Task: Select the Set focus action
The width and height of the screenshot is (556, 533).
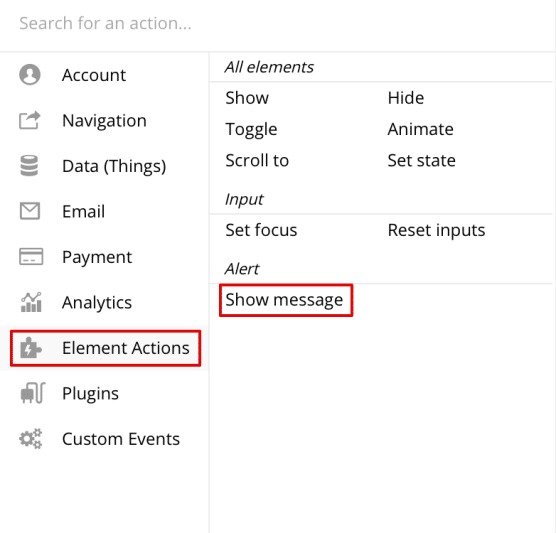Action: [x=261, y=230]
